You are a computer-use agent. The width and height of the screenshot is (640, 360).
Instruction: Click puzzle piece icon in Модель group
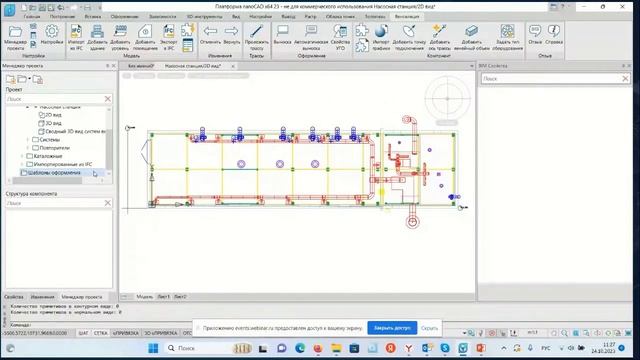tap(188, 30)
